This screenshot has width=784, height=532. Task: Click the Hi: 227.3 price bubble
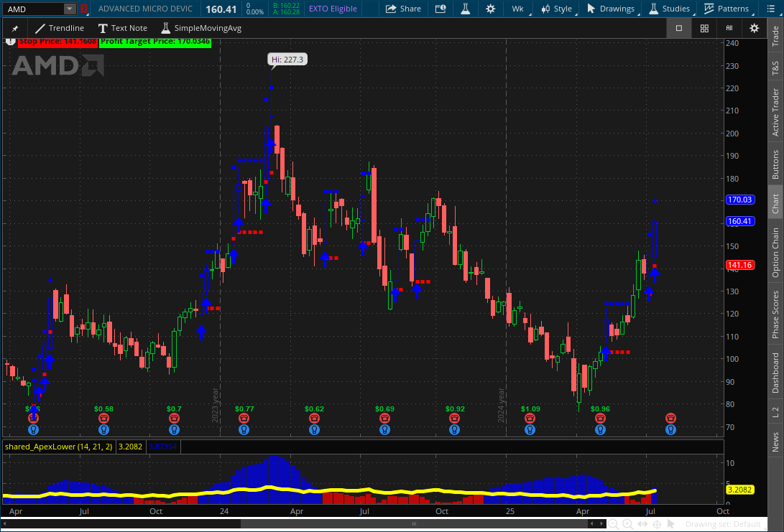pyautogui.click(x=287, y=60)
